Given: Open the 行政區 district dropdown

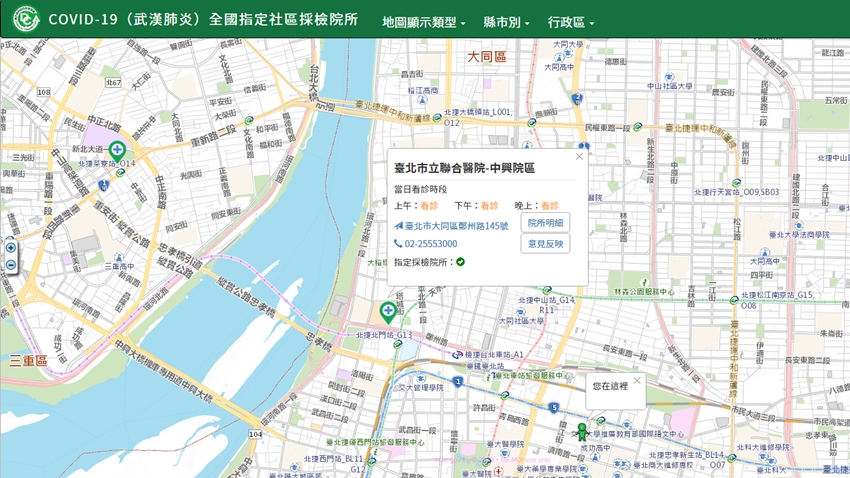Looking at the screenshot, I should pyautogui.click(x=571, y=21).
